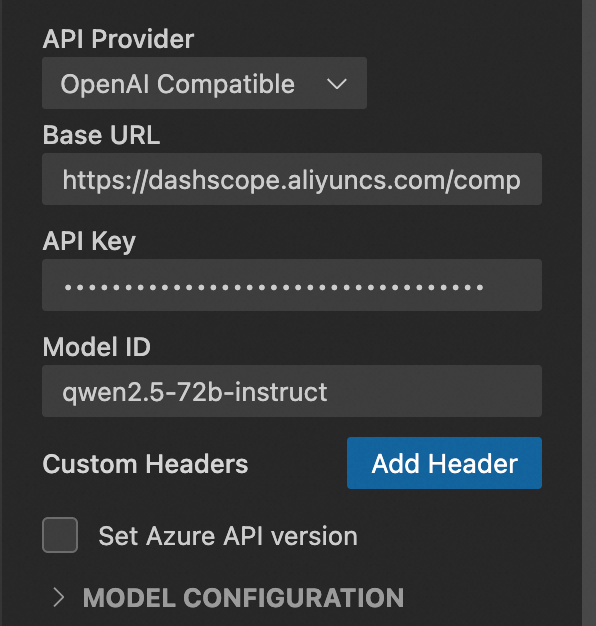Click the Add Header button
596x626 pixels.
point(444,463)
